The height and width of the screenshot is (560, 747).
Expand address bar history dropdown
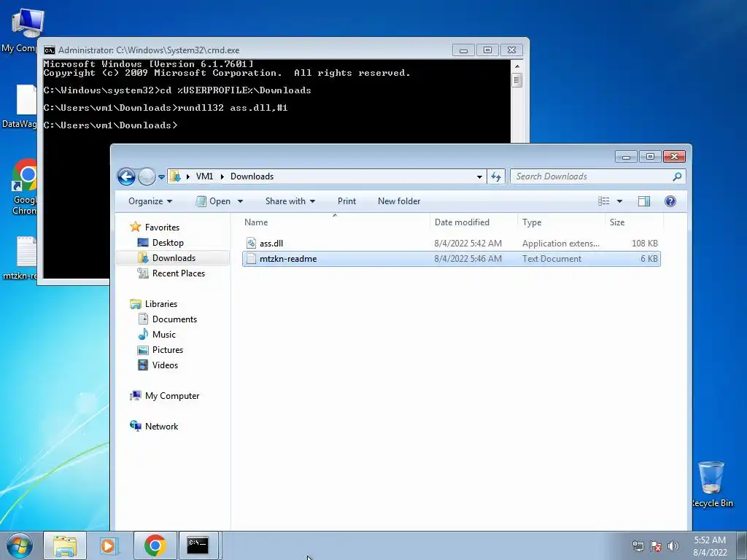coord(479,176)
